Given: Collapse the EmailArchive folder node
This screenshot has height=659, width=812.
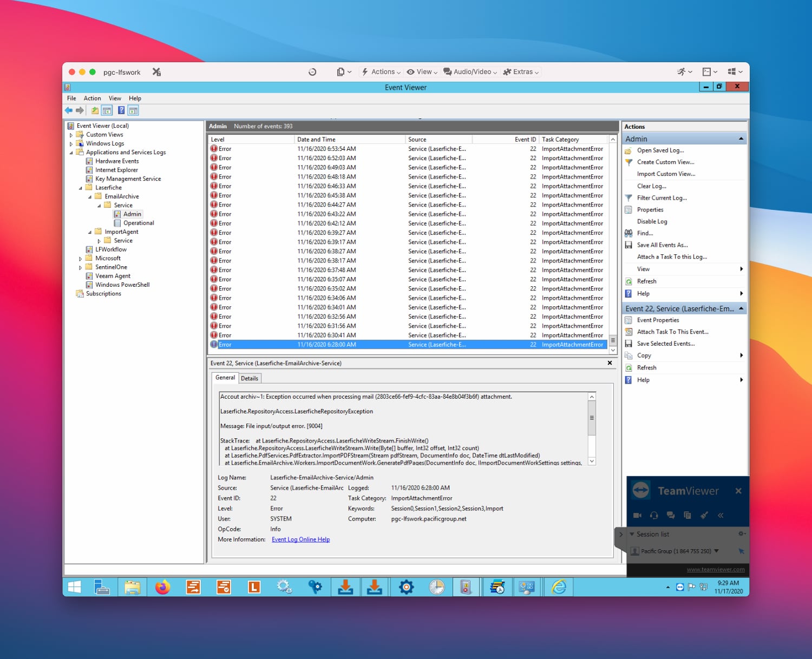Looking at the screenshot, I should [x=90, y=197].
